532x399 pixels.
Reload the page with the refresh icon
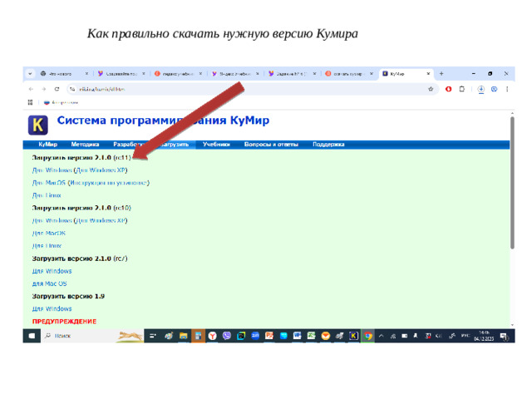(x=57, y=89)
